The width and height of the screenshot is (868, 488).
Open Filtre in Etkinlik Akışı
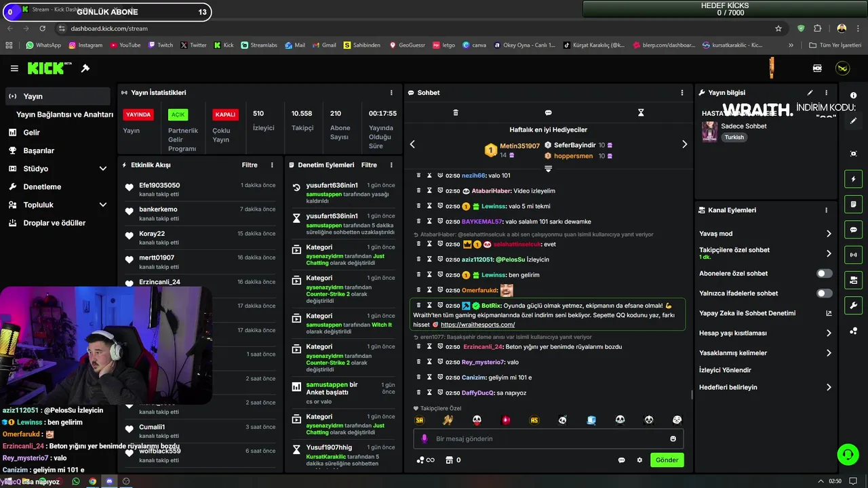point(250,165)
